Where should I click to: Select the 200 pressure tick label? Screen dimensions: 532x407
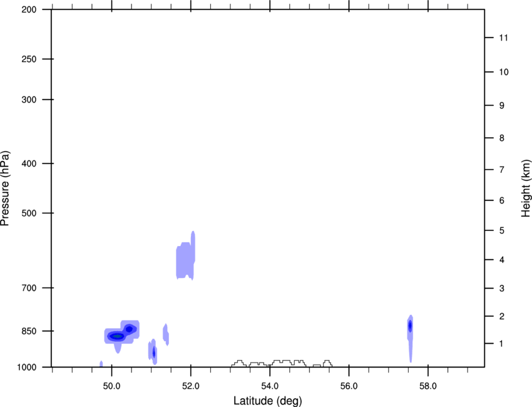click(29, 9)
